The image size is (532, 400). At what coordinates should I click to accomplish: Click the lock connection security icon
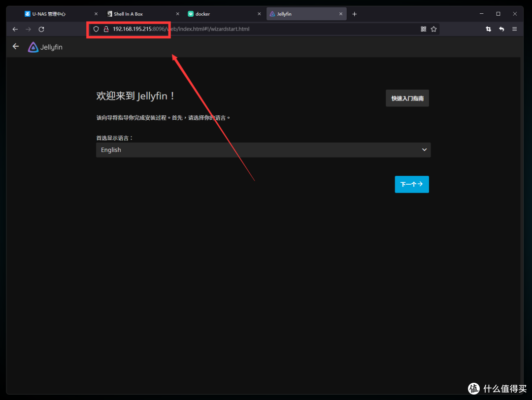pyautogui.click(x=106, y=29)
